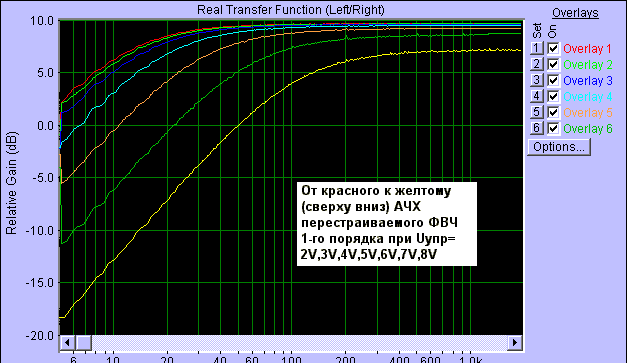This screenshot has width=627, height=363.
Task: Click the 20 frequency axis label
Action: click(x=167, y=359)
